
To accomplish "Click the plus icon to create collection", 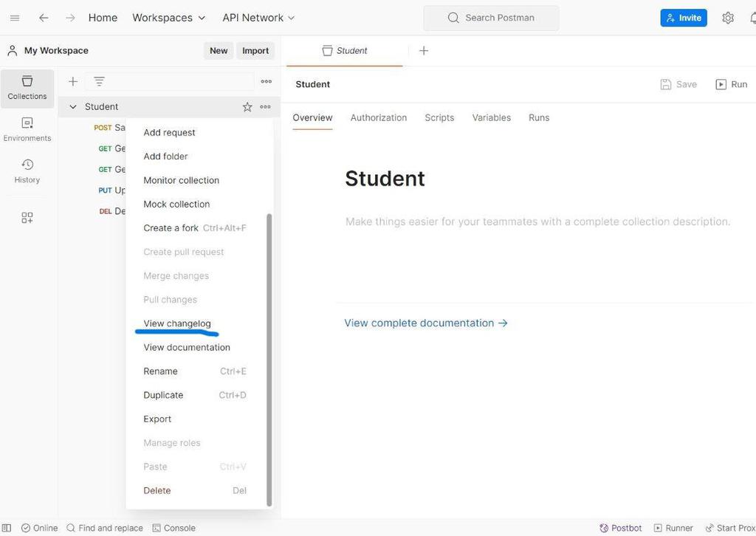I will click(x=72, y=81).
